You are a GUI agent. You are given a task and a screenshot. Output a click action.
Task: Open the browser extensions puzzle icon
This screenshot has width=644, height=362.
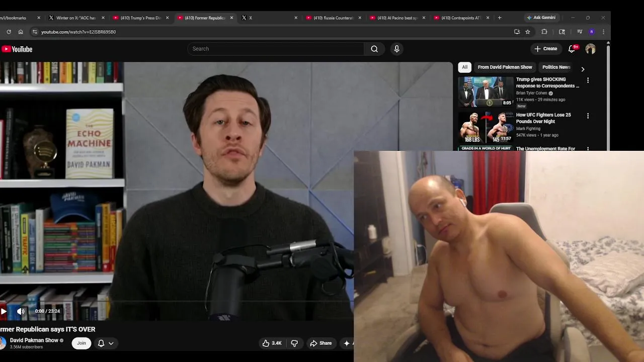544,32
